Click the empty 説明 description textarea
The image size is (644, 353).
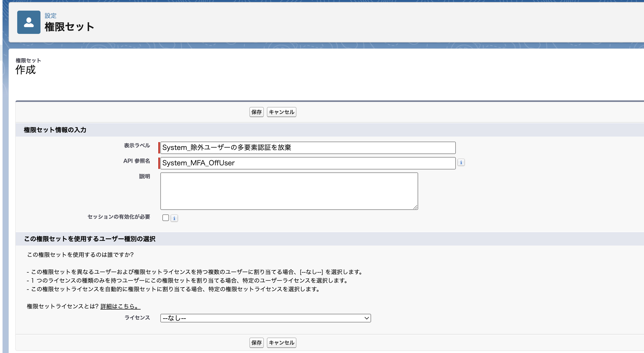pyautogui.click(x=288, y=191)
